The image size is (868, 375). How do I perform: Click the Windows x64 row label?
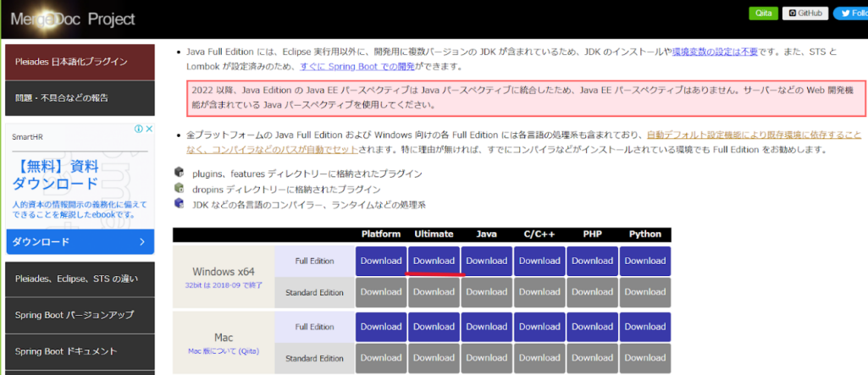[224, 272]
